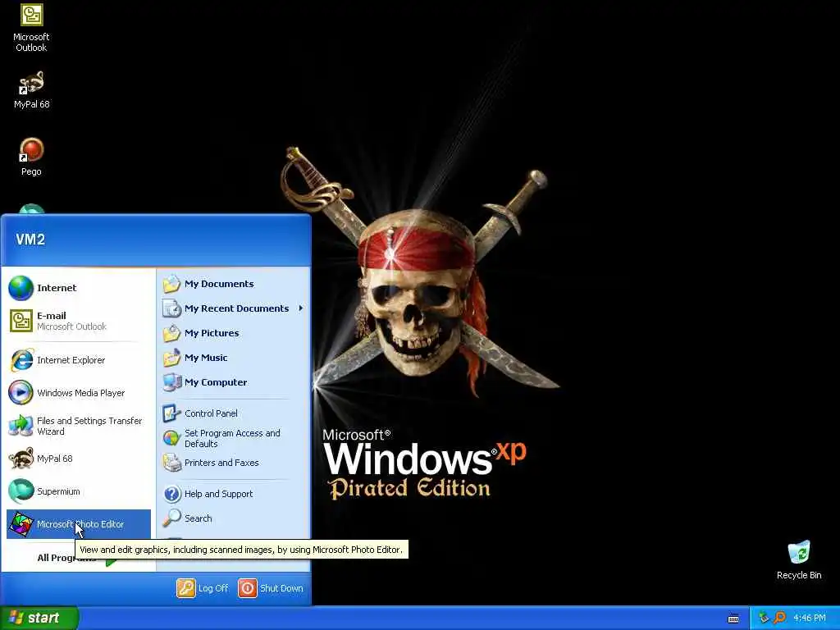This screenshot has height=630, width=840.
Task: Click the My Computer icon
Action: [x=171, y=382]
